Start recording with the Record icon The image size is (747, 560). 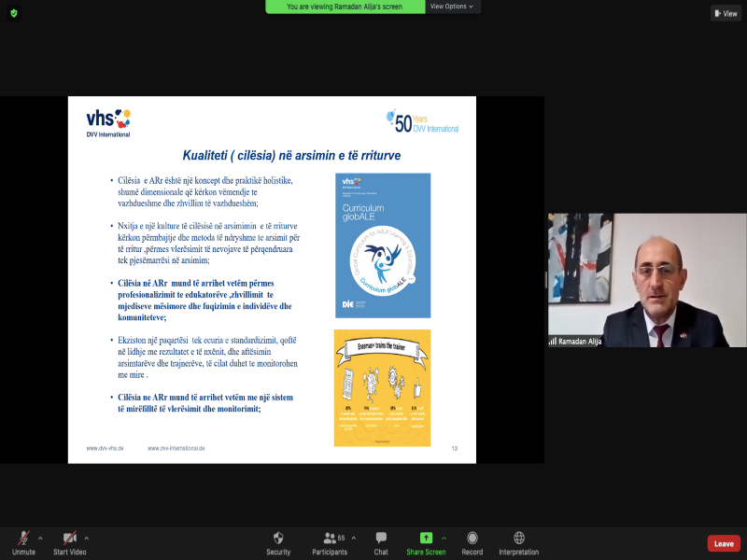(x=472, y=539)
